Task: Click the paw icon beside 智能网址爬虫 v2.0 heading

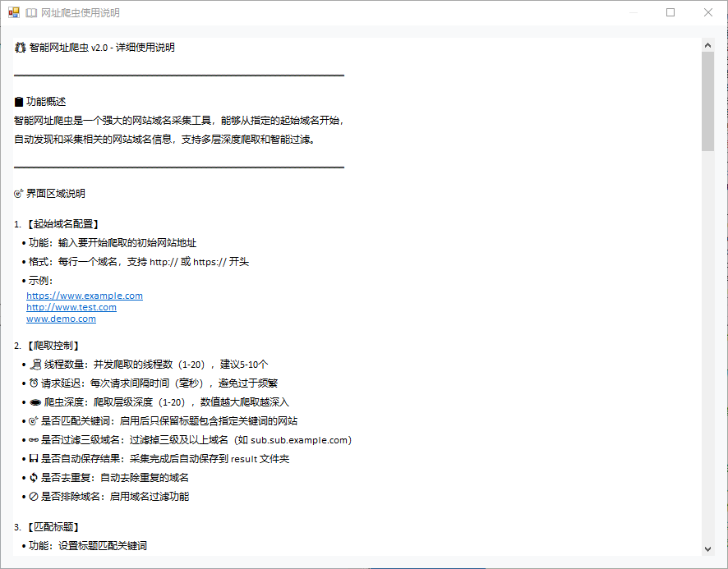Action: tap(19, 47)
